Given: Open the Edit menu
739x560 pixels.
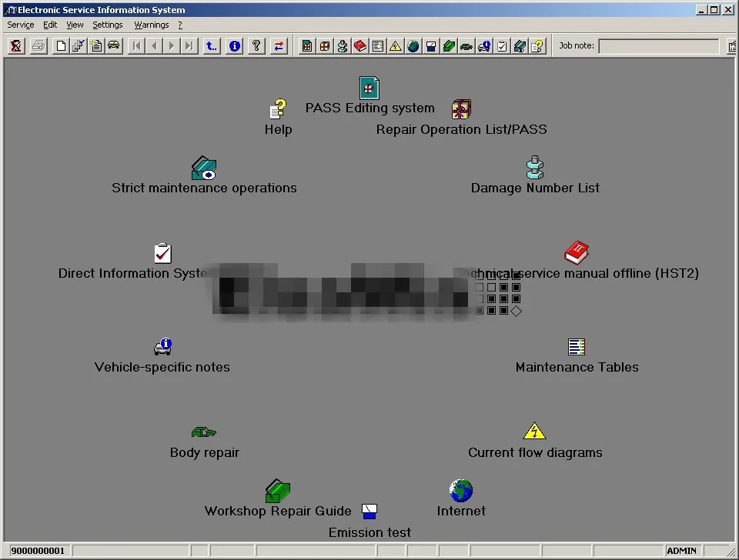Looking at the screenshot, I should [x=50, y=25].
